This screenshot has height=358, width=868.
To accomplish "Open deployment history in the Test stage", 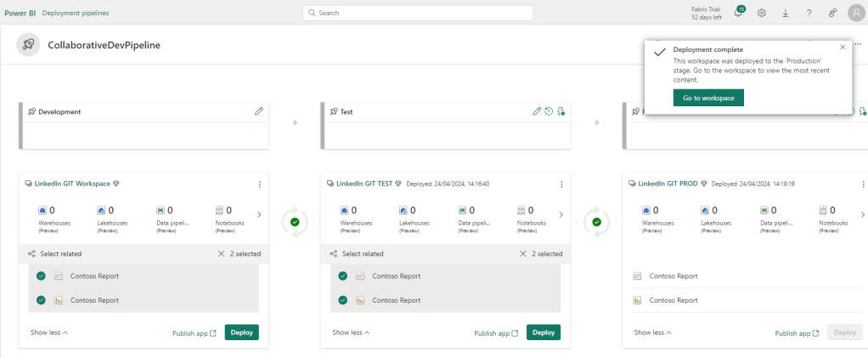I will (x=549, y=111).
